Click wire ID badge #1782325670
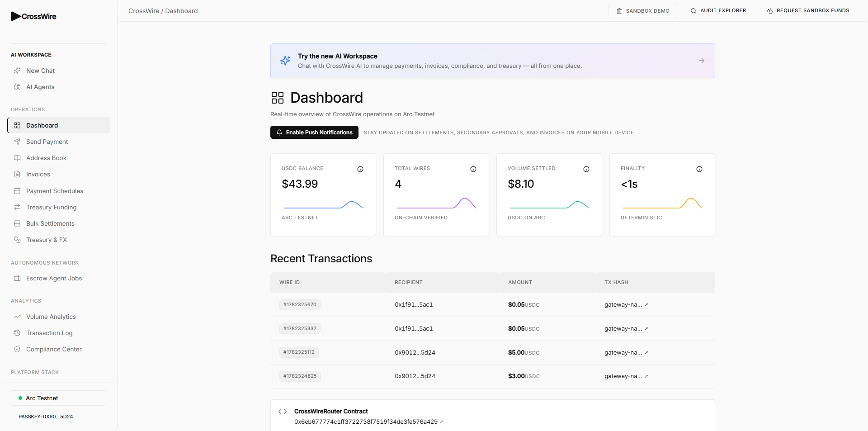 point(300,305)
